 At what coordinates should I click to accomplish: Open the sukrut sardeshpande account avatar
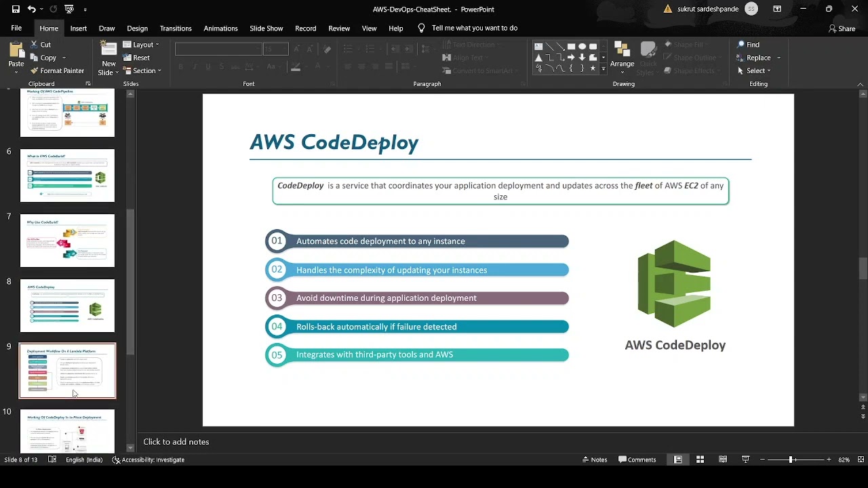click(751, 9)
